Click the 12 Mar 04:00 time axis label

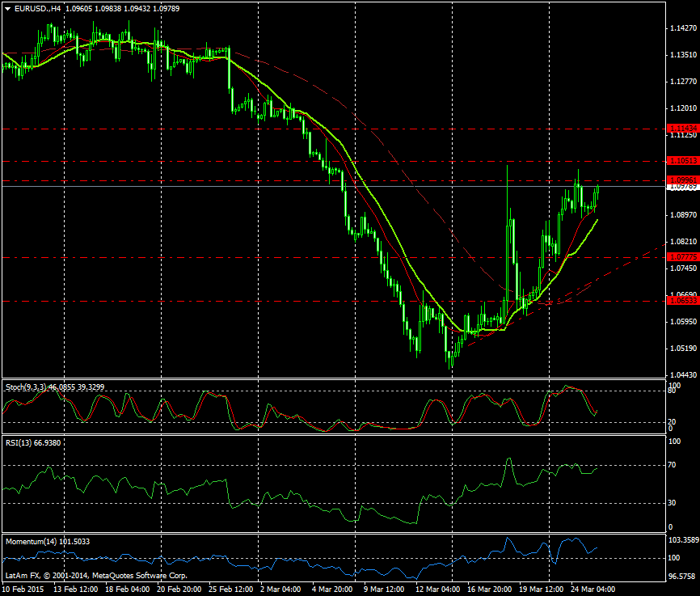(x=441, y=590)
